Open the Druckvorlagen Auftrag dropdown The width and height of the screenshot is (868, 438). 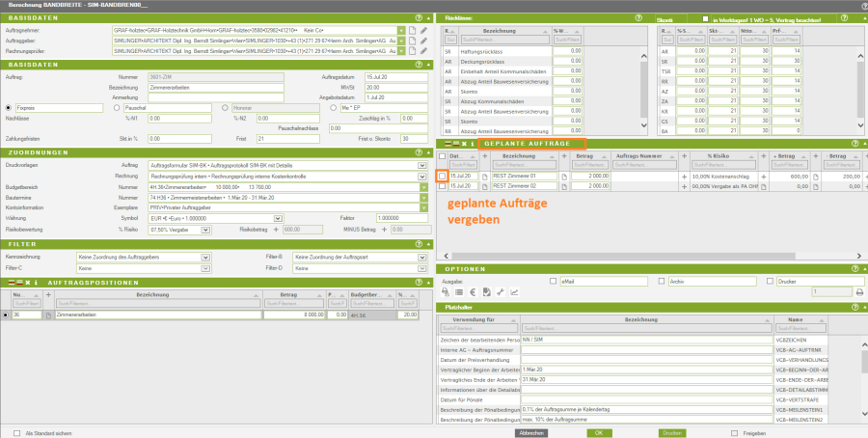coord(421,166)
